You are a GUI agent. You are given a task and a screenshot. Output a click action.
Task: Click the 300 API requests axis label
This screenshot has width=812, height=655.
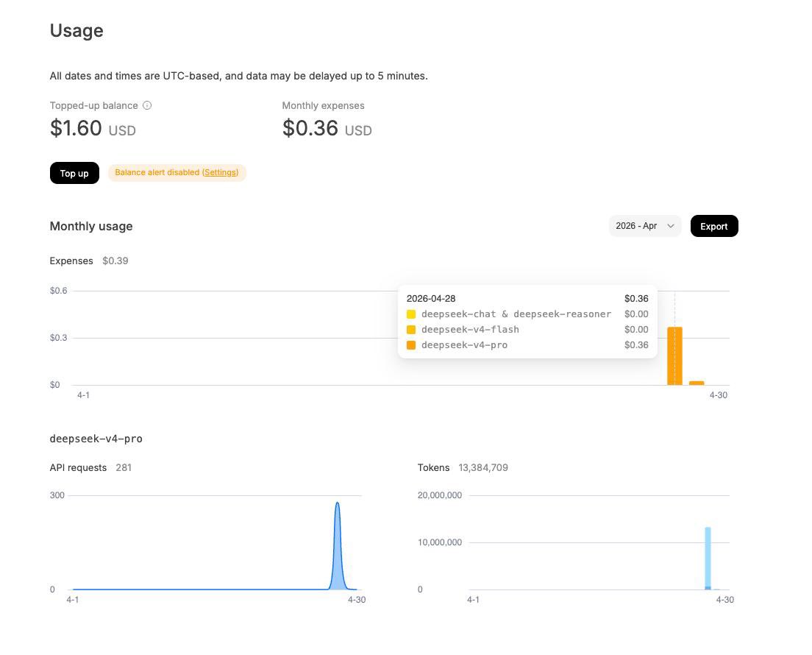pos(57,495)
